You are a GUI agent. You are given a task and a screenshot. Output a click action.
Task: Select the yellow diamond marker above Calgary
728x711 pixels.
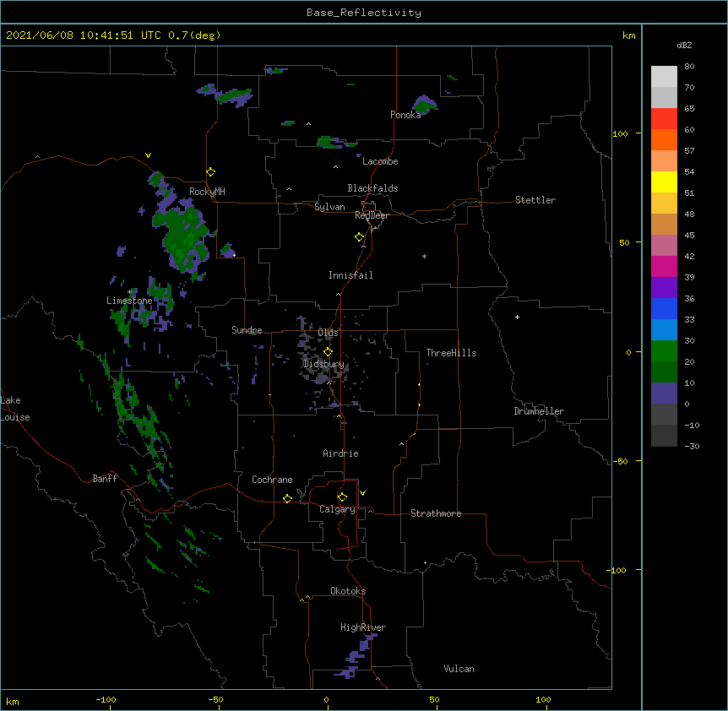342,497
